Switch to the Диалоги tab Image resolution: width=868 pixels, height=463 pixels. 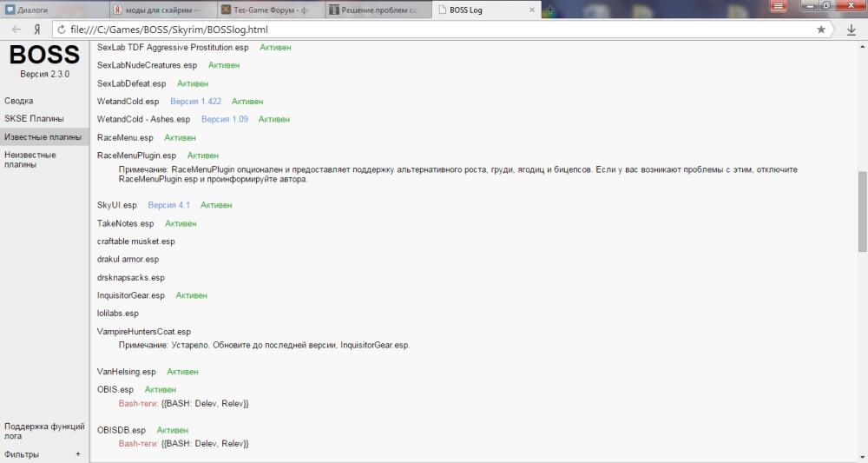(54, 10)
